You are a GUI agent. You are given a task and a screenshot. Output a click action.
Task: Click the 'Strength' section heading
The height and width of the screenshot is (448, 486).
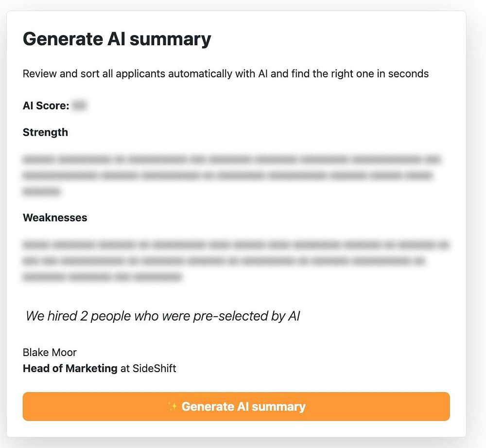(45, 132)
